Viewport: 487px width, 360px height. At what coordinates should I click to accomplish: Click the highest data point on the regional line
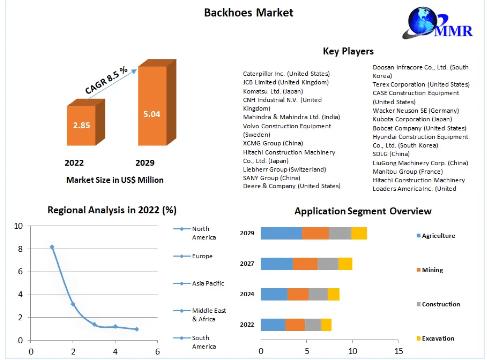click(x=52, y=247)
